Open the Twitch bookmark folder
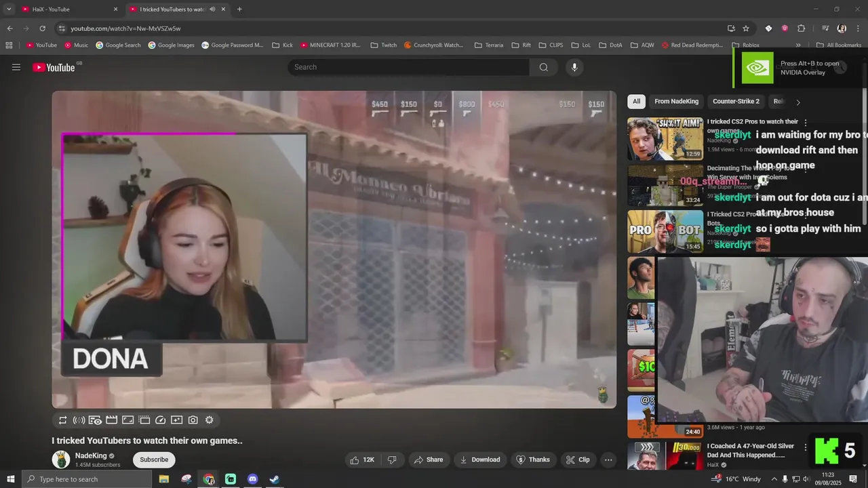The height and width of the screenshot is (488, 868). [x=384, y=45]
